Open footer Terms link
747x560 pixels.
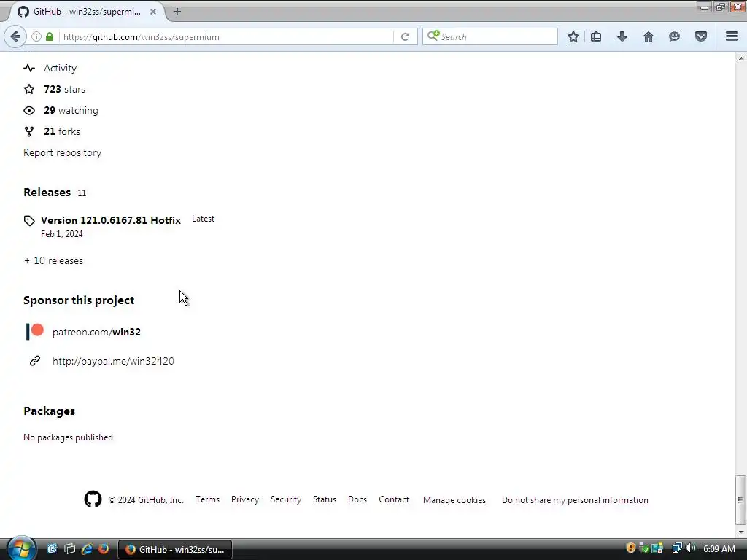pos(207,499)
